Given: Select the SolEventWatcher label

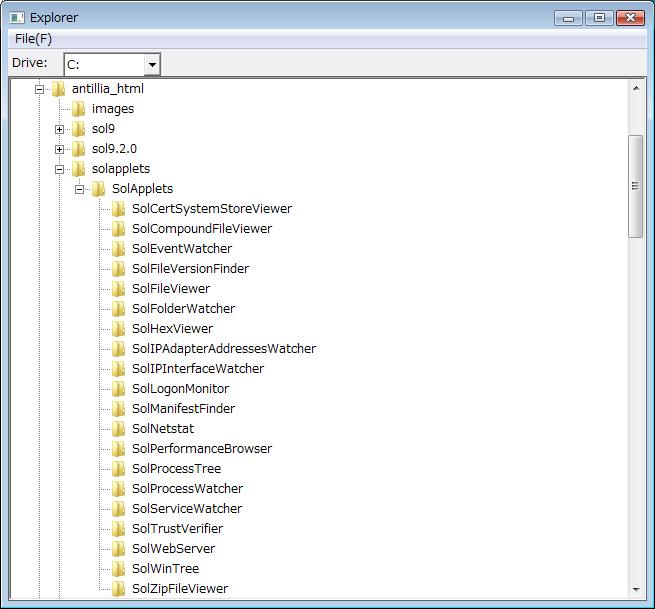Looking at the screenshot, I should pyautogui.click(x=182, y=249).
